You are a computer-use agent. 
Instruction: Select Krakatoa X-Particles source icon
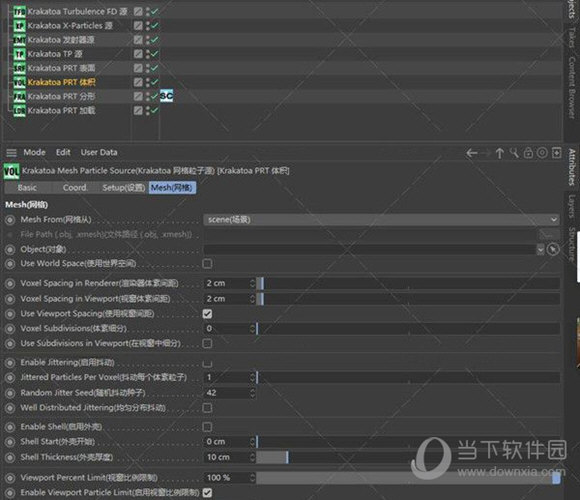(x=20, y=26)
